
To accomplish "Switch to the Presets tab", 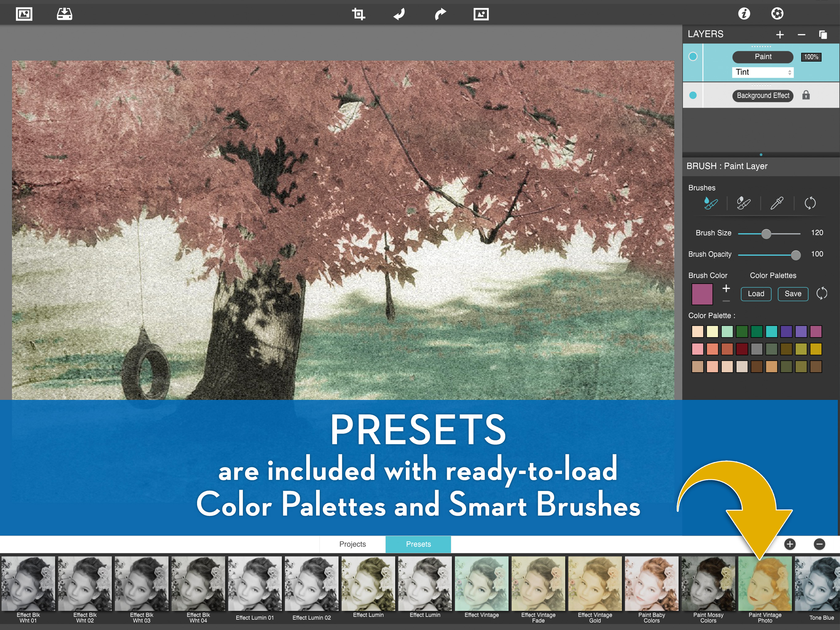I will [418, 544].
